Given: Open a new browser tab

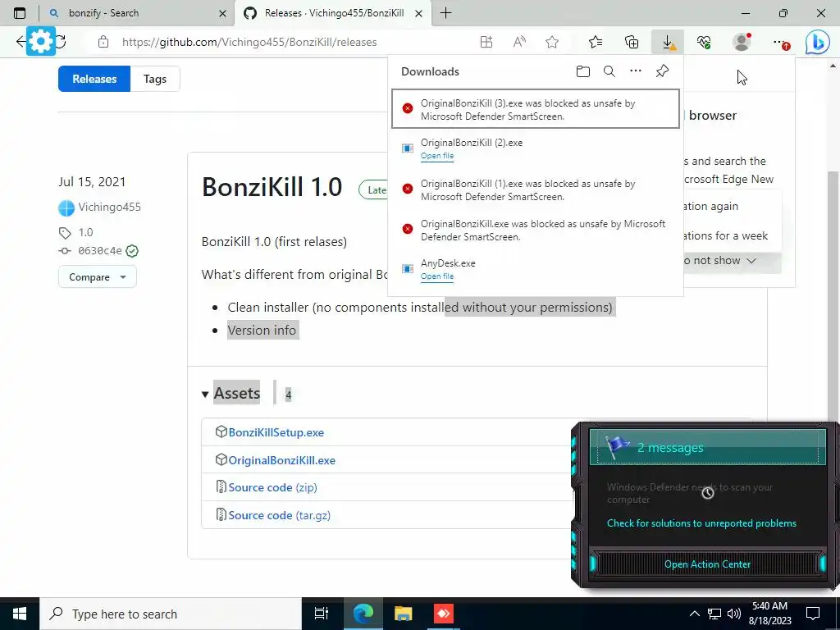Looking at the screenshot, I should pos(445,13).
